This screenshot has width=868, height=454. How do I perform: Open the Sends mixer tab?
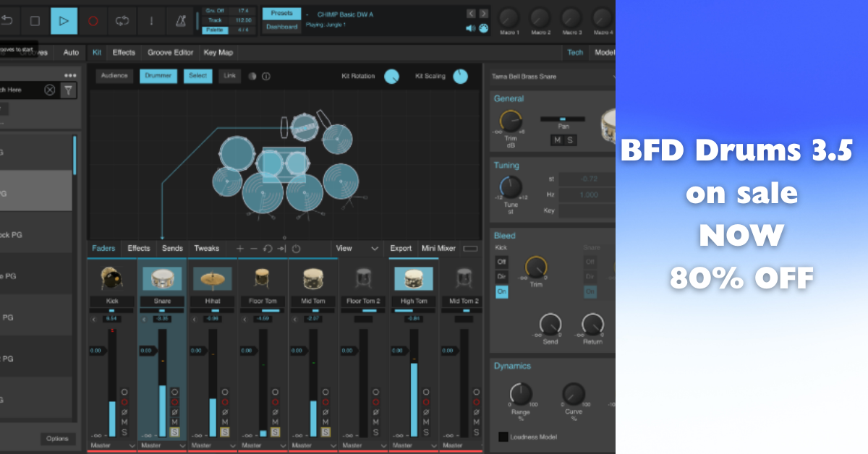pos(172,249)
